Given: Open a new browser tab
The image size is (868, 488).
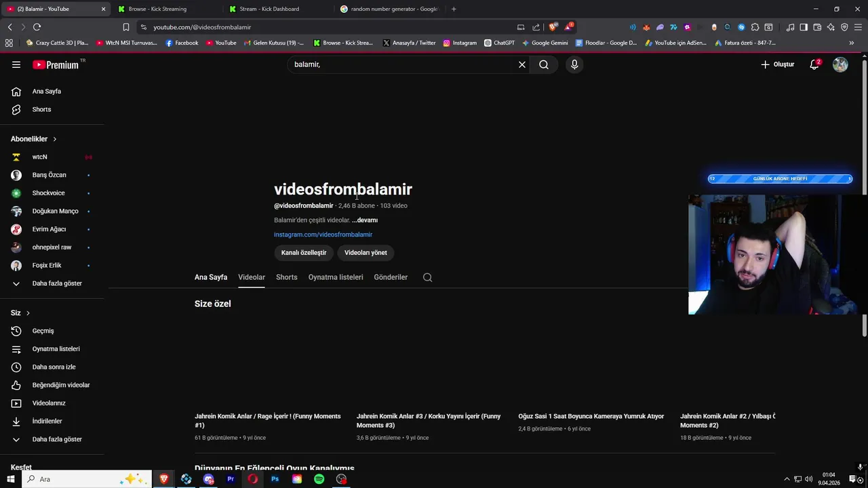Looking at the screenshot, I should click(x=454, y=9).
